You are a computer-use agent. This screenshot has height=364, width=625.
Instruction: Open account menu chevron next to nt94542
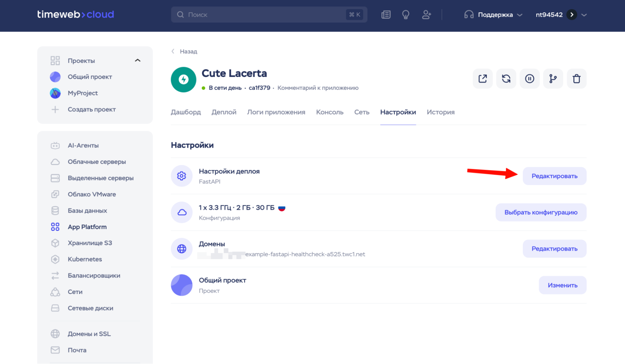pyautogui.click(x=584, y=15)
